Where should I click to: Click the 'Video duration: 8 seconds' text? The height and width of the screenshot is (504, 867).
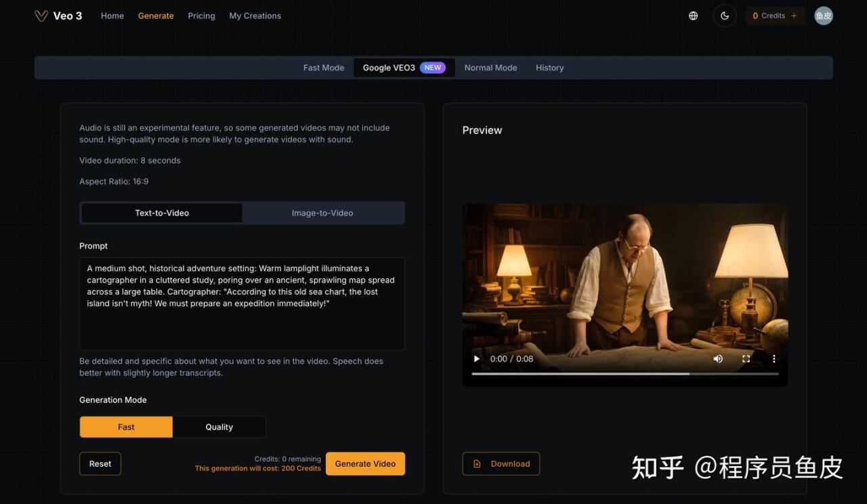pyautogui.click(x=130, y=161)
